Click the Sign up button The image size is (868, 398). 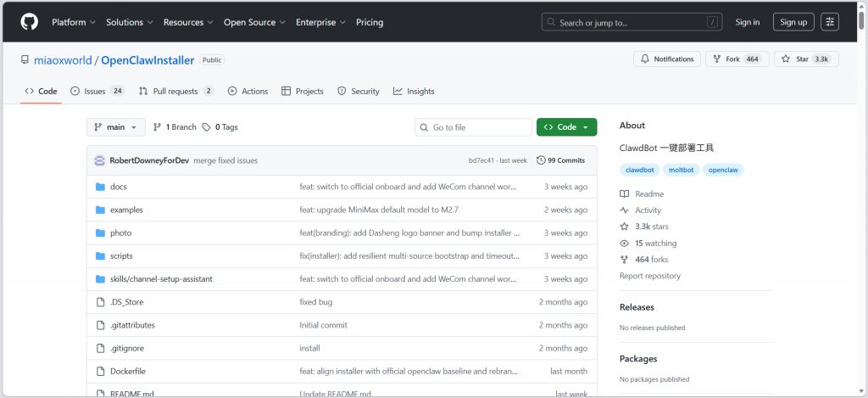tap(793, 22)
